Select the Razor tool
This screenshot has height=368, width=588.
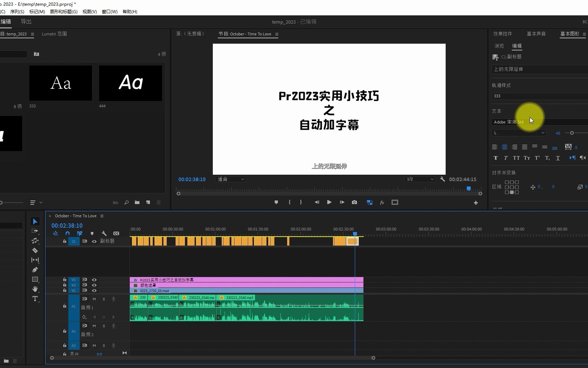tap(35, 250)
